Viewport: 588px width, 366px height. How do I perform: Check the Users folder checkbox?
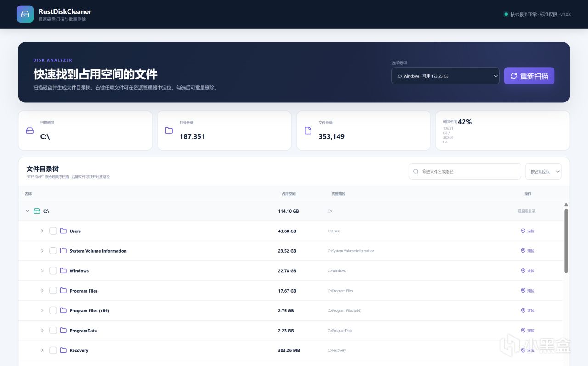pyautogui.click(x=53, y=231)
